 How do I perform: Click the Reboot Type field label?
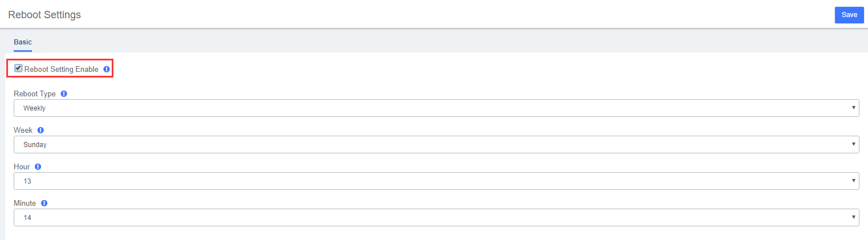click(35, 93)
